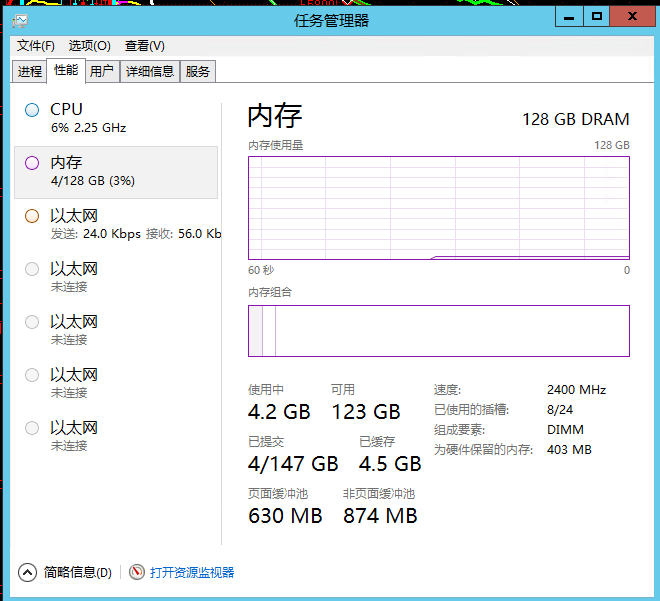The width and height of the screenshot is (660, 601).
Task: Open the 打开资源监视器 link
Action: point(192,572)
